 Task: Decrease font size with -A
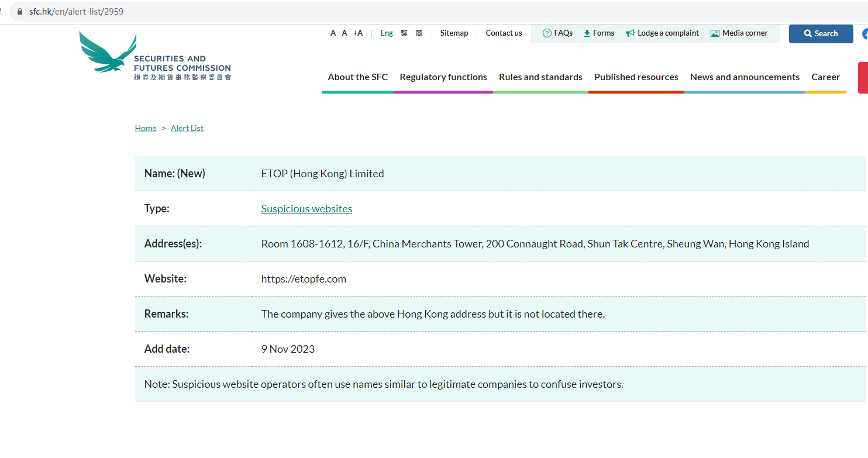[332, 33]
